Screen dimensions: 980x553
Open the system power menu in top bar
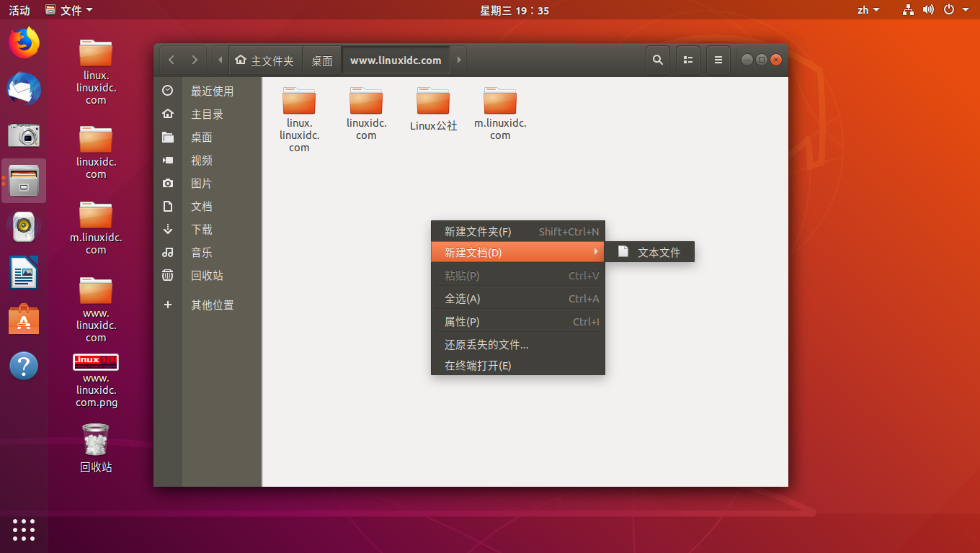(x=958, y=10)
